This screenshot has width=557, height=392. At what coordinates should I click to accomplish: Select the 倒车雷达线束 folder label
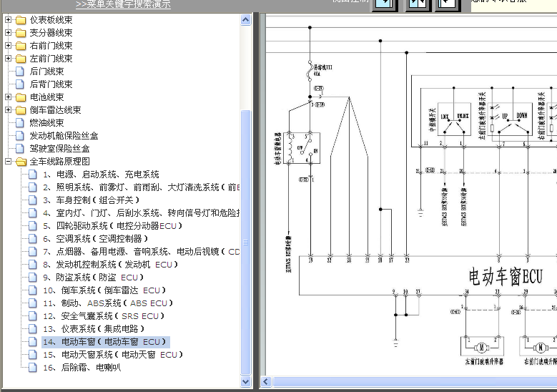tap(56, 110)
